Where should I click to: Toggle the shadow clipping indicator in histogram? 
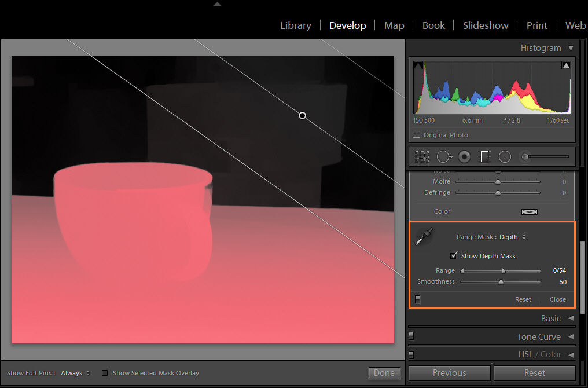click(x=418, y=66)
